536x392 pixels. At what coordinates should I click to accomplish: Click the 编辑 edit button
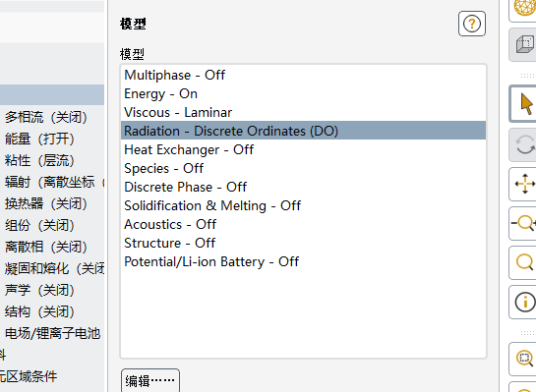click(150, 380)
